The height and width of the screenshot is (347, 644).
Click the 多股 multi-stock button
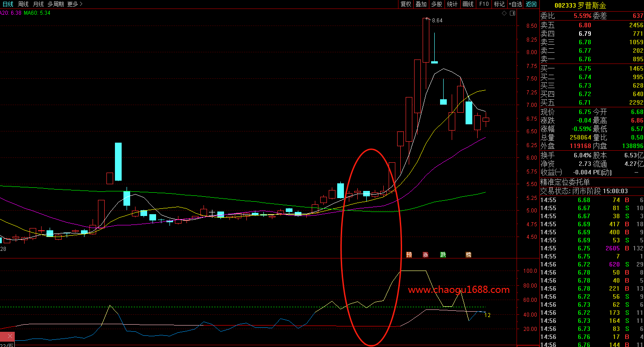(x=436, y=4)
